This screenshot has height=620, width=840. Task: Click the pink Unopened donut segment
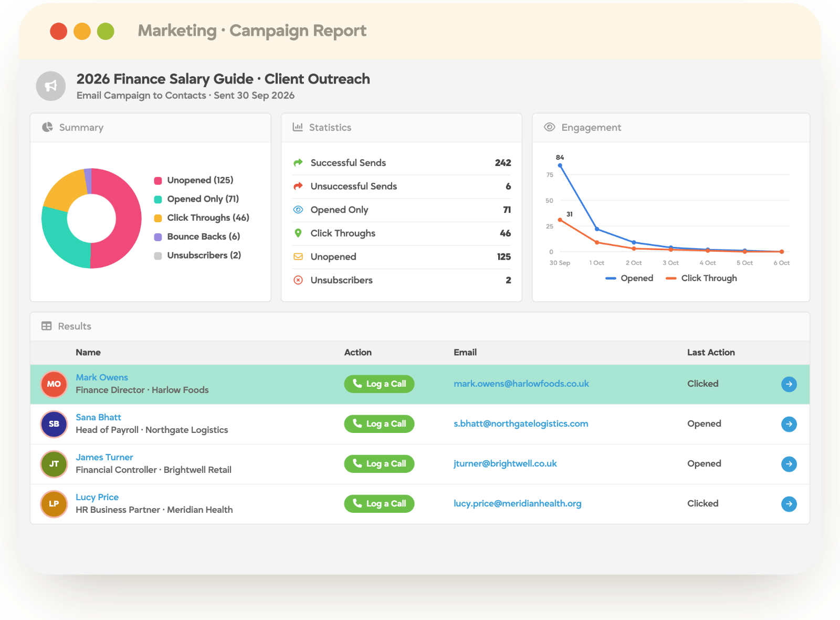pos(128,218)
